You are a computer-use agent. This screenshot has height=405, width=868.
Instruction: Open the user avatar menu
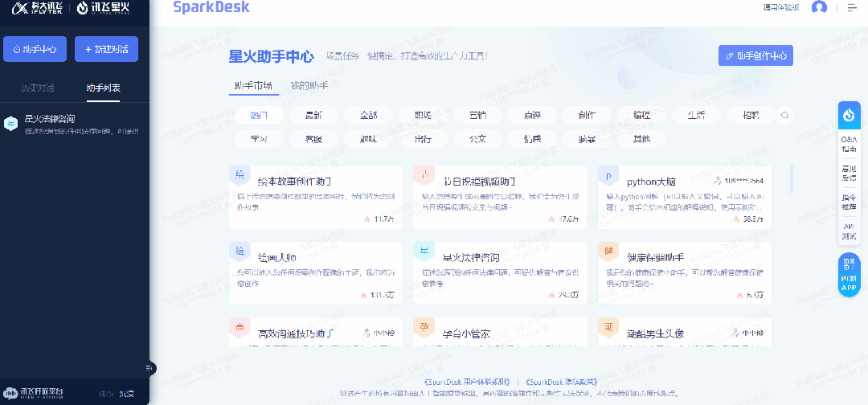point(819,8)
